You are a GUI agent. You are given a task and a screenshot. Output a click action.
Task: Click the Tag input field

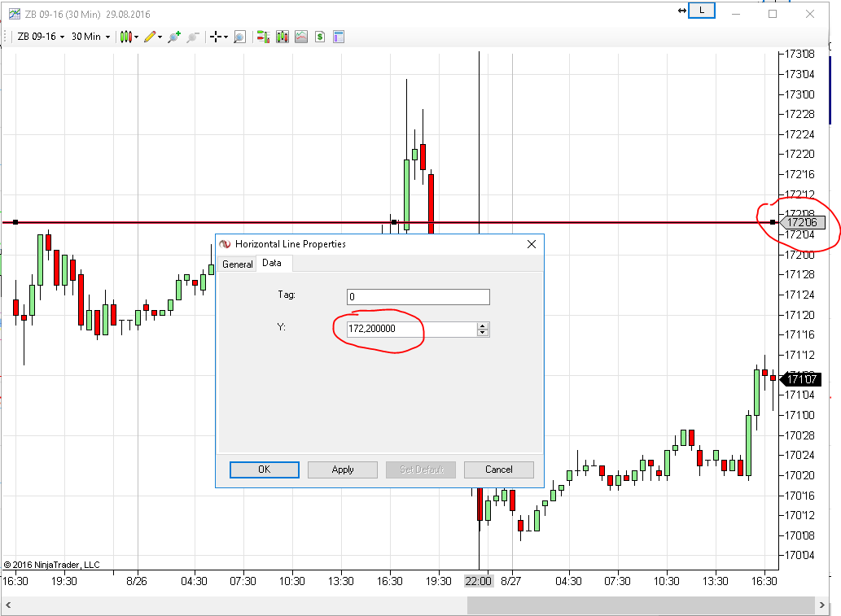coord(418,296)
